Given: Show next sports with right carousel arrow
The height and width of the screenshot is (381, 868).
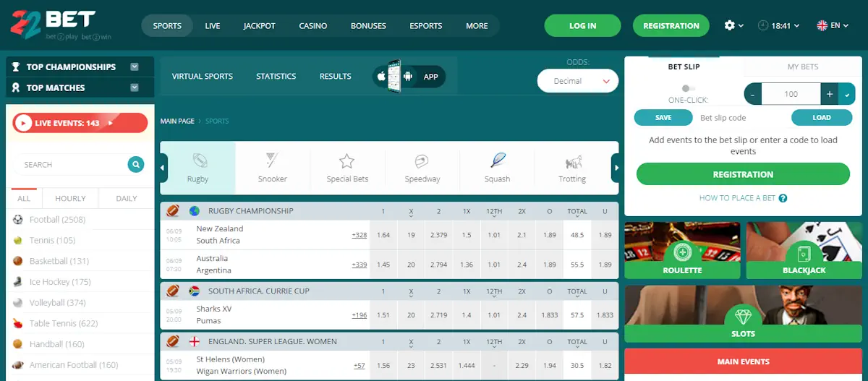Looking at the screenshot, I should (616, 168).
